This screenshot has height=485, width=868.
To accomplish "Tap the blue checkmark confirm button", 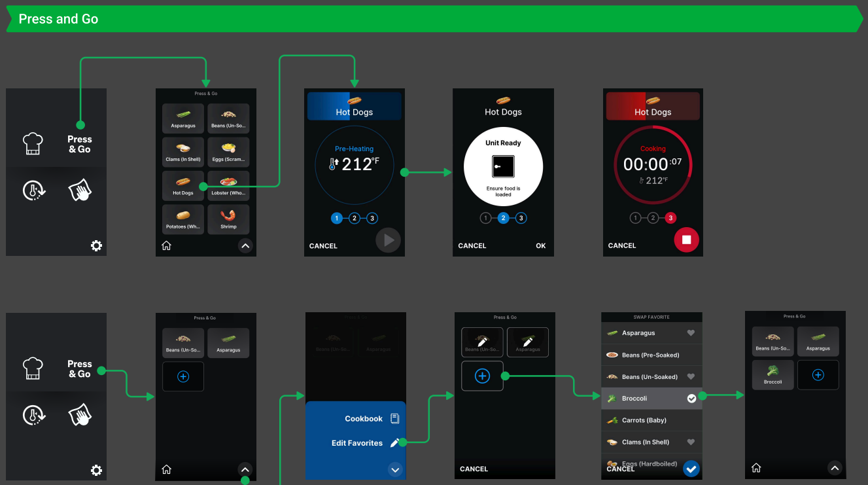I will tap(691, 468).
